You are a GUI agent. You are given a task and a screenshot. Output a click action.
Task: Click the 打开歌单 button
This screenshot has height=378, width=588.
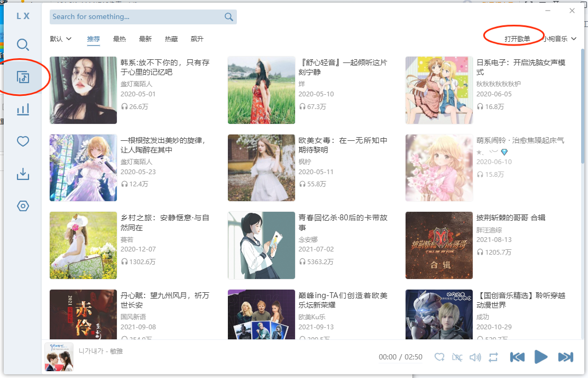(517, 39)
